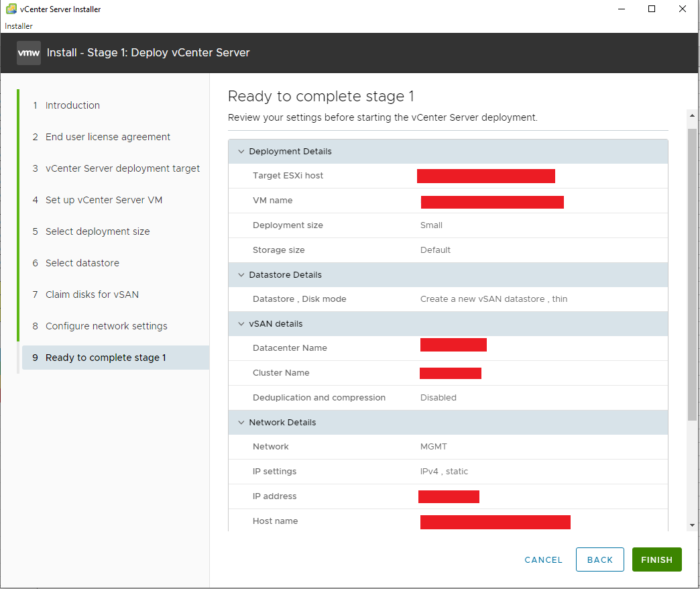Click the Deduplication and compression label
Viewport: 700px width, 589px height.
point(319,398)
